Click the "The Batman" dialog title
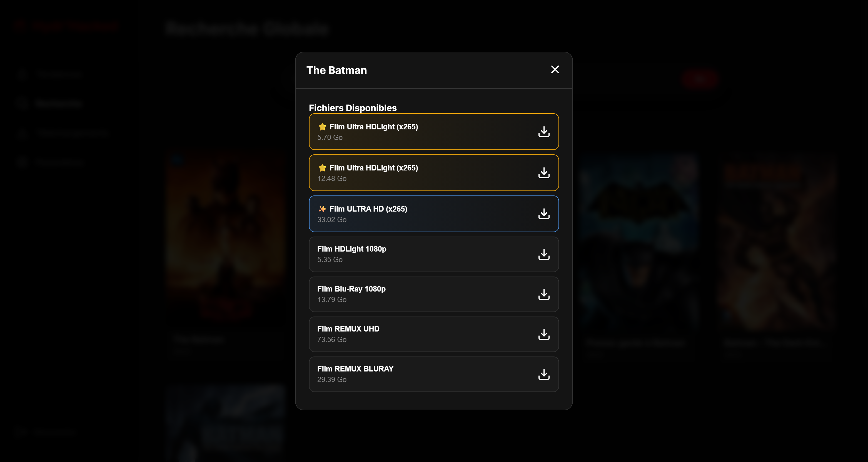Image resolution: width=868 pixels, height=462 pixels. [337, 70]
